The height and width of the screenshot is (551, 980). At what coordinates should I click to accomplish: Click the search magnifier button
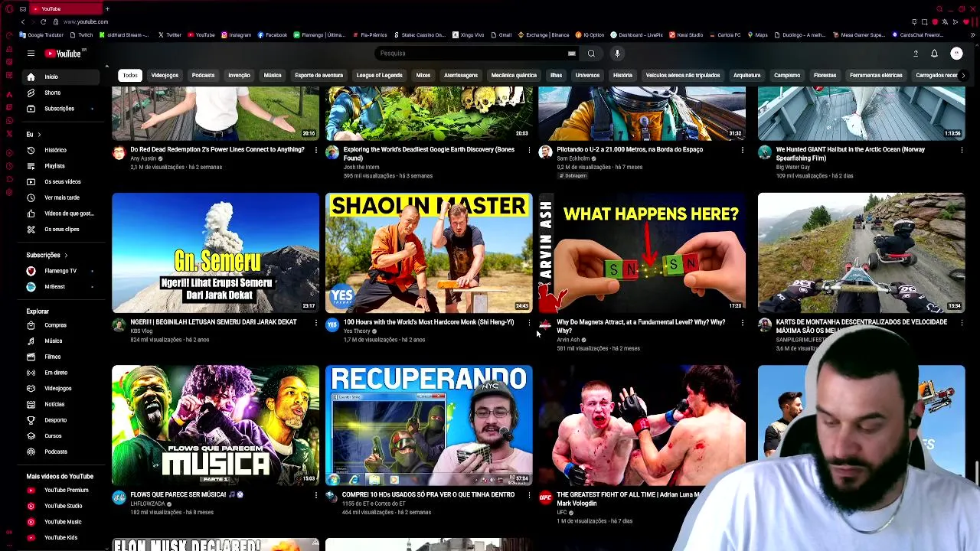click(x=591, y=54)
